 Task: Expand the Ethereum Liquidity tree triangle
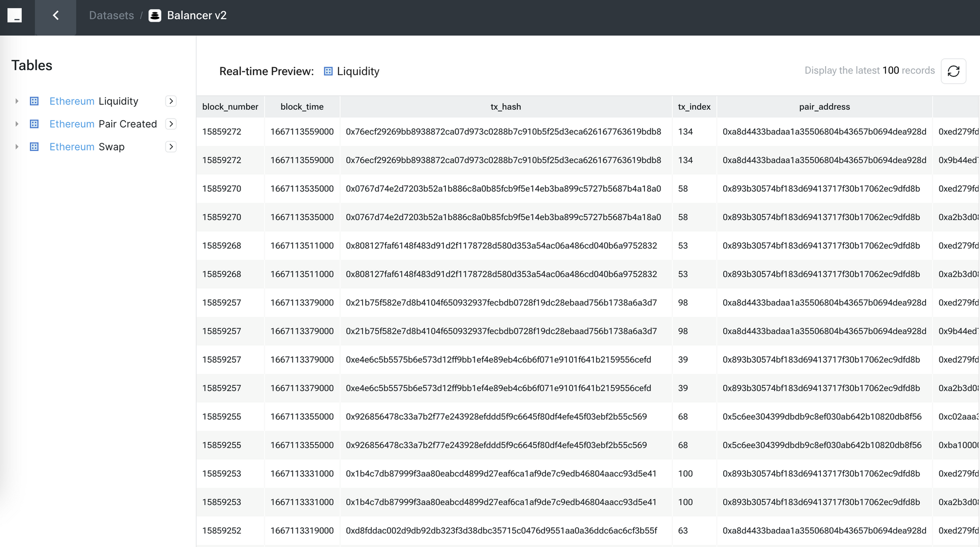click(17, 101)
